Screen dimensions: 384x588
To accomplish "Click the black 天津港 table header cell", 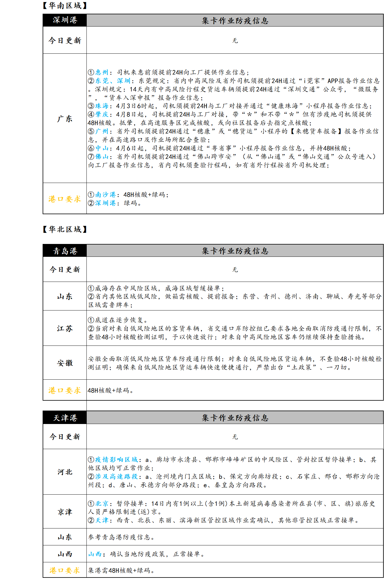I will (65, 418).
